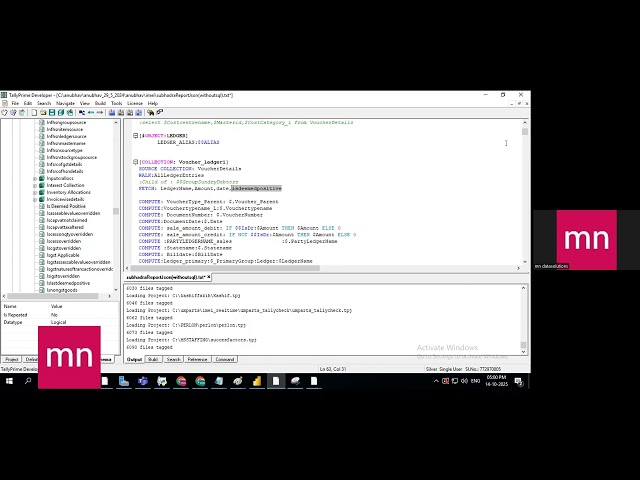Open the notification center icon
Image resolution: width=640 pixels, height=480 pixels.
[x=519, y=381]
